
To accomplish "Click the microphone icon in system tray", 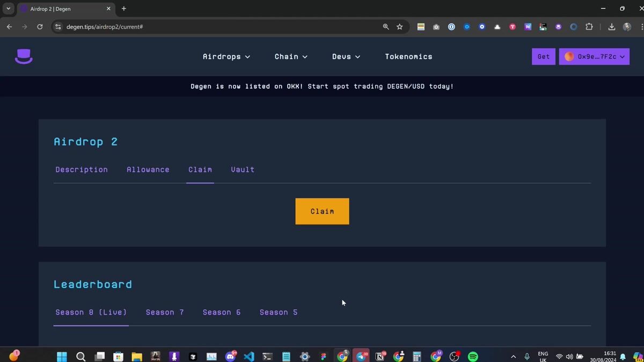I will click(x=527, y=357).
